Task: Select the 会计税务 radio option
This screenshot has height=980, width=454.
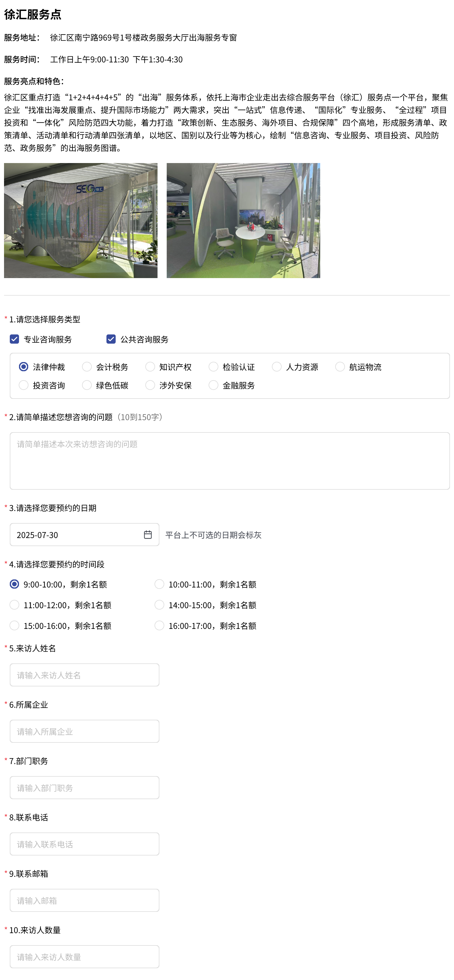Action: click(x=87, y=367)
